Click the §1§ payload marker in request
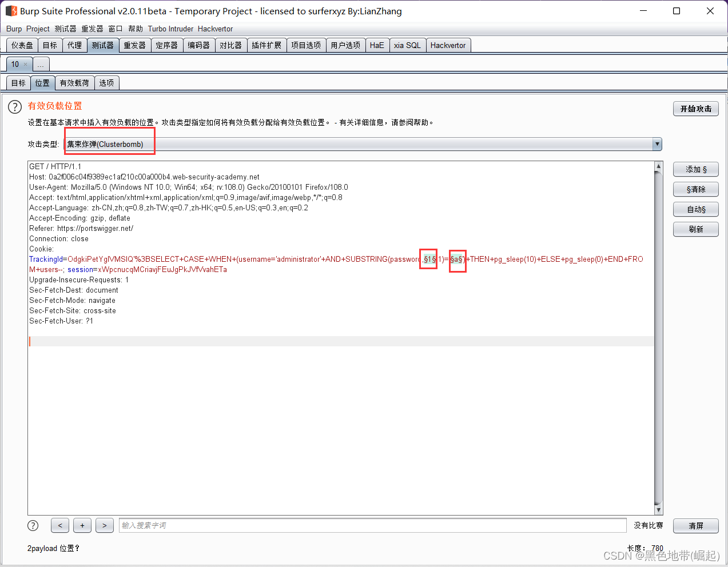Screen dimensions: 728x567 [429, 259]
